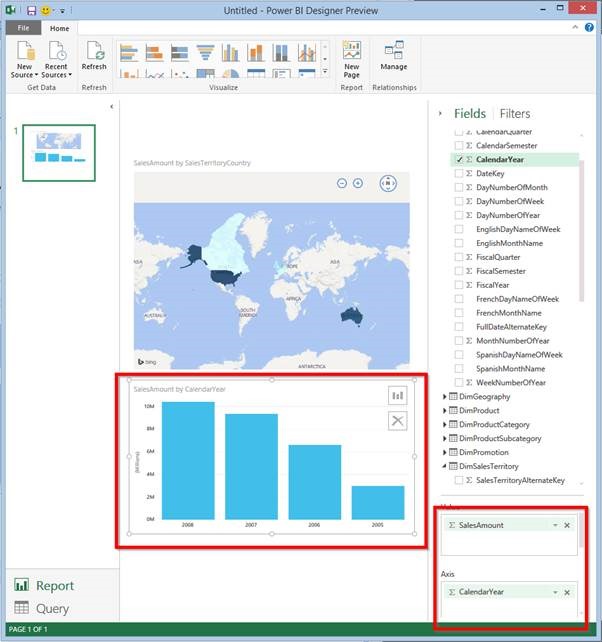Check the EnglishMonthName field
Viewport: 602px width, 642px height.
(459, 243)
